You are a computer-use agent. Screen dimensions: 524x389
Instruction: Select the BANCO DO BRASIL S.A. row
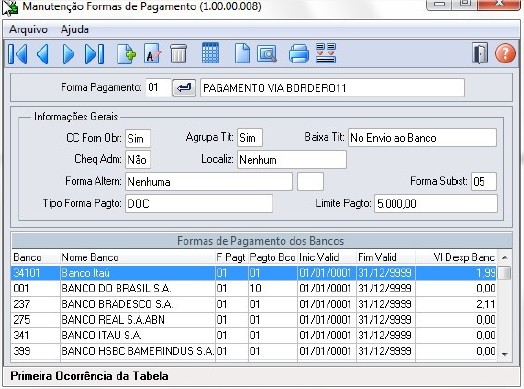pyautogui.click(x=254, y=288)
